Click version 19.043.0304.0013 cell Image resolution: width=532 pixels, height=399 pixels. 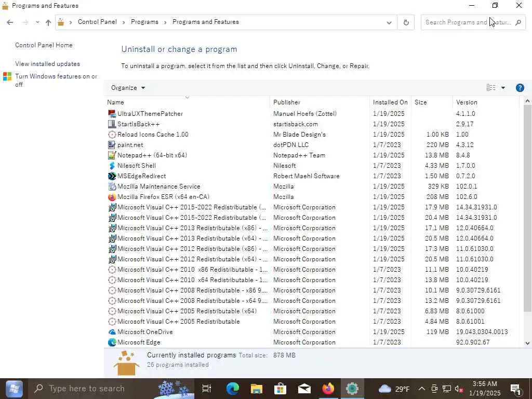click(482, 332)
